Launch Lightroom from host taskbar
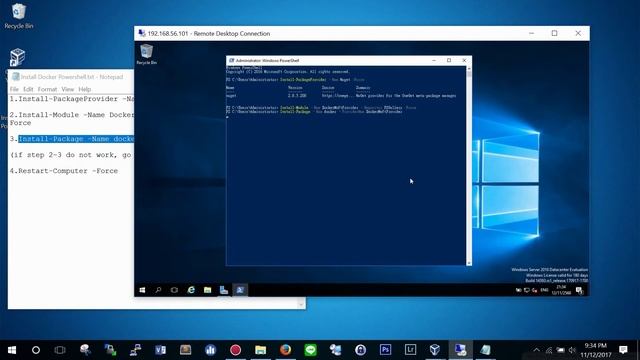This screenshot has width=640, height=360. (x=410, y=350)
